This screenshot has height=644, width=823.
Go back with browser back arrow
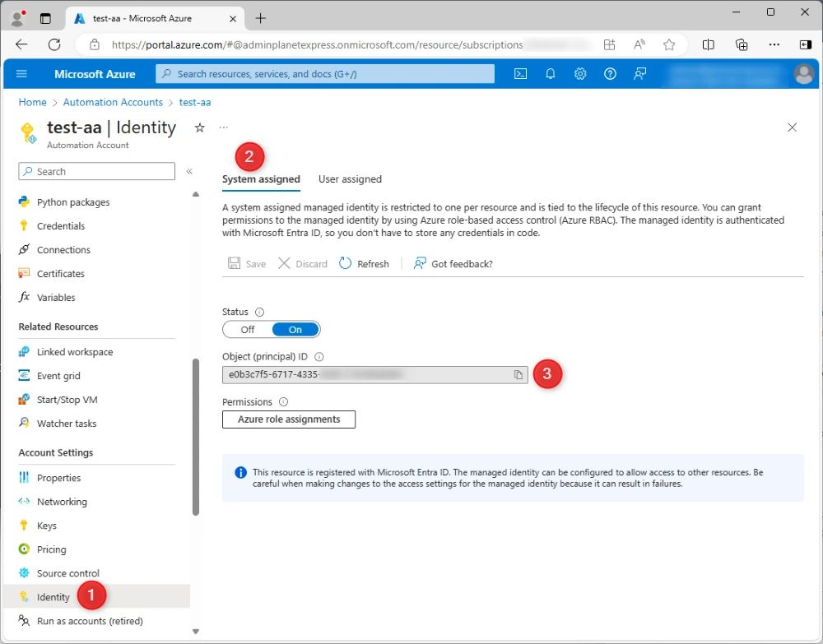(21, 44)
